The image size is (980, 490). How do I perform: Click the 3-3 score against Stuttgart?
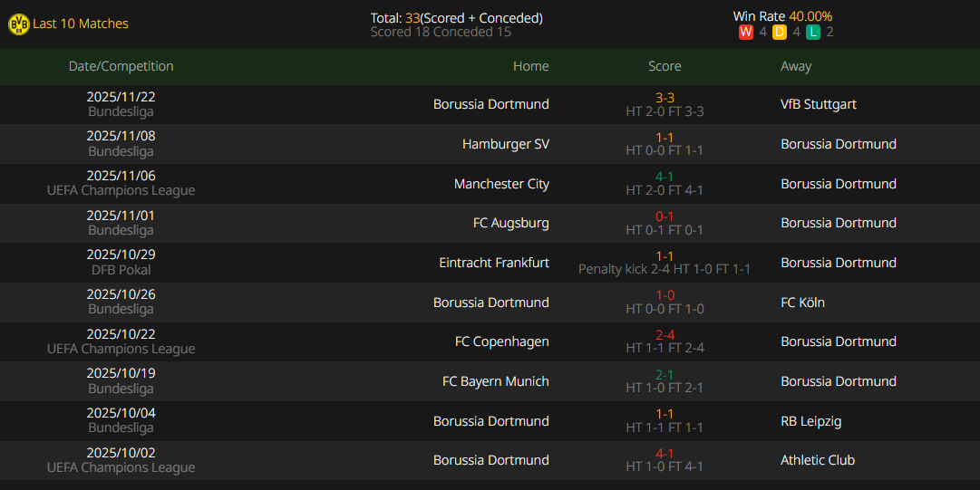point(665,98)
